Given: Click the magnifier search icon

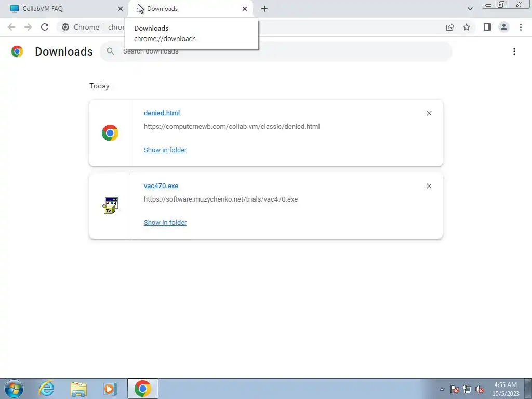Looking at the screenshot, I should tap(110, 51).
